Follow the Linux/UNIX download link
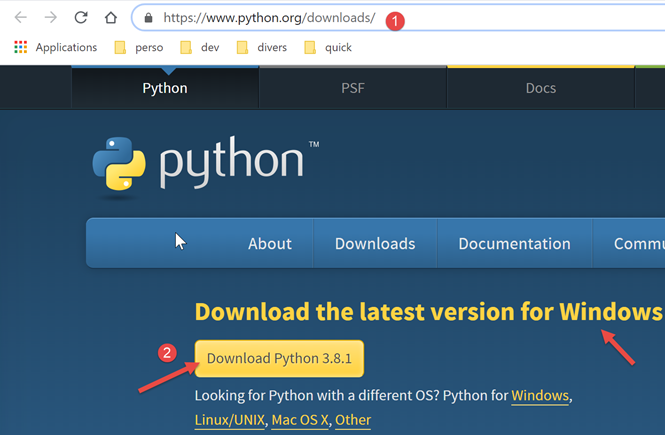665x435 pixels. coord(230,419)
